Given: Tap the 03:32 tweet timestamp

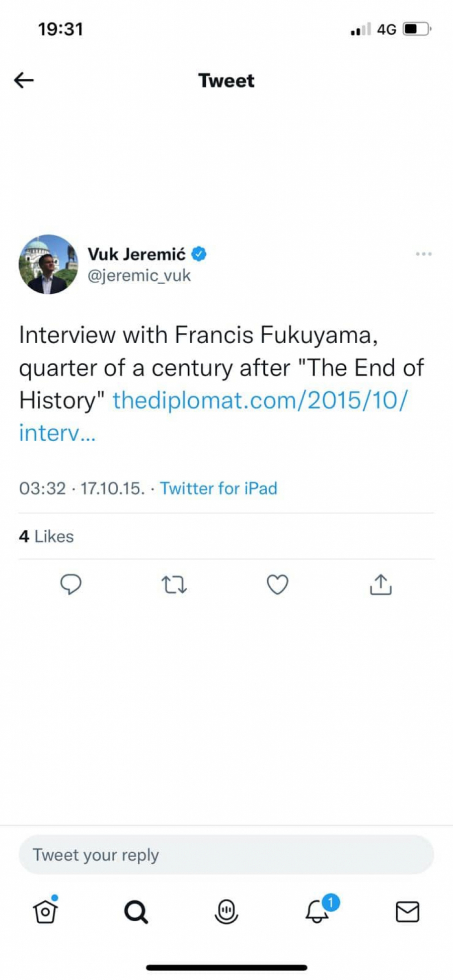Looking at the screenshot, I should coord(43,488).
